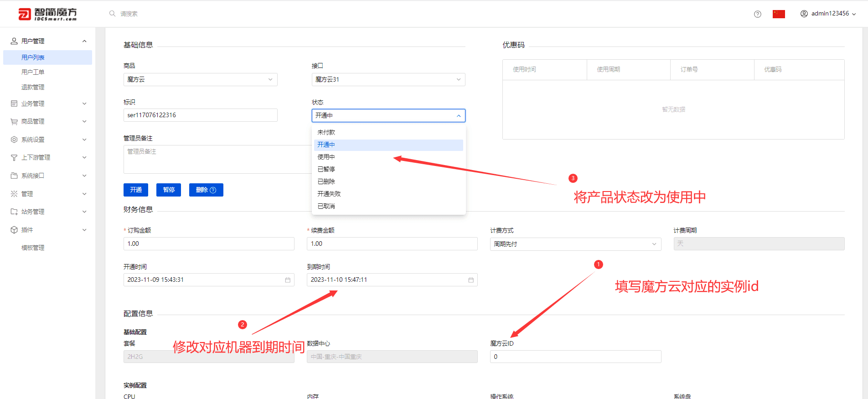Click the 暂停 button

pyautogui.click(x=169, y=190)
